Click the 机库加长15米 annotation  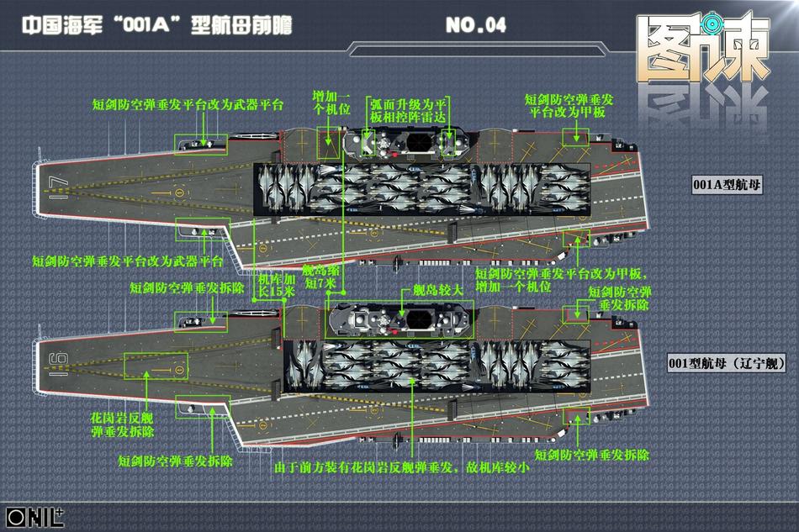point(277,285)
